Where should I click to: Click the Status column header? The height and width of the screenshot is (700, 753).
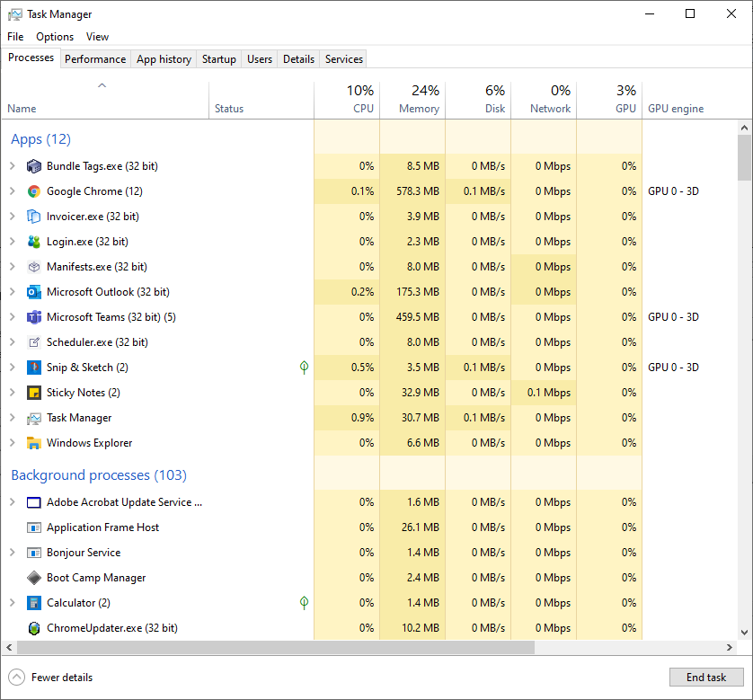point(261,100)
